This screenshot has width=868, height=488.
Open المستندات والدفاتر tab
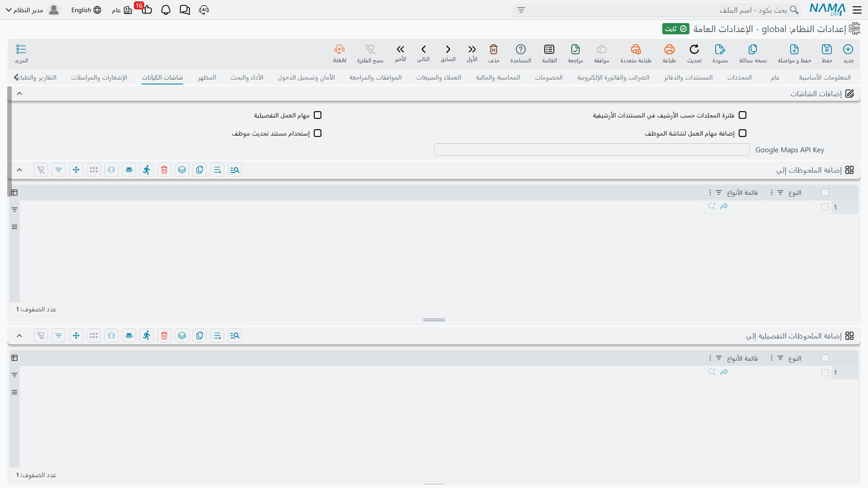click(x=688, y=77)
